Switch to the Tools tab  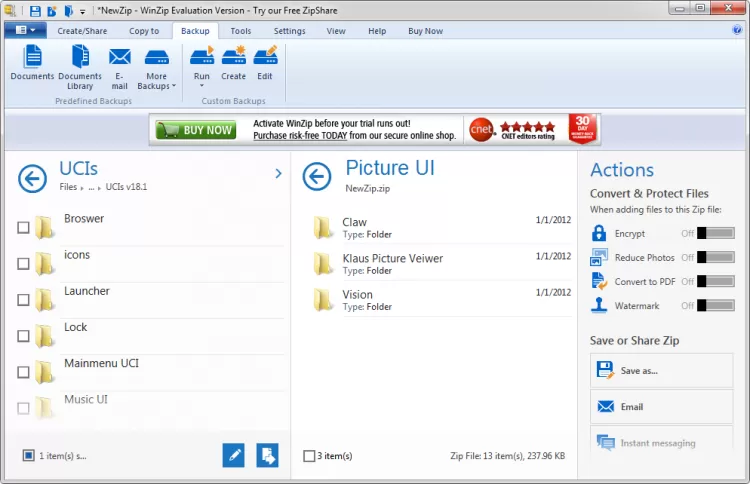click(241, 31)
